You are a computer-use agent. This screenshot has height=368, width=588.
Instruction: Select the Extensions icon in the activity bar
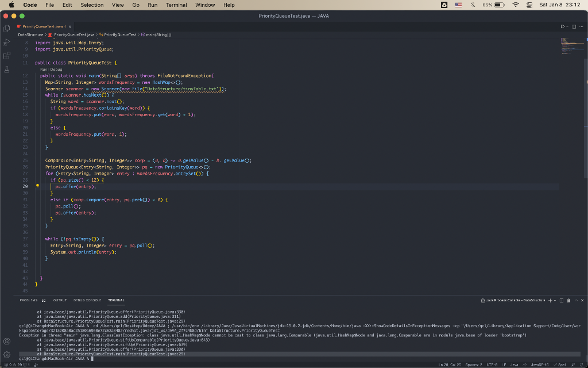[x=6, y=55]
